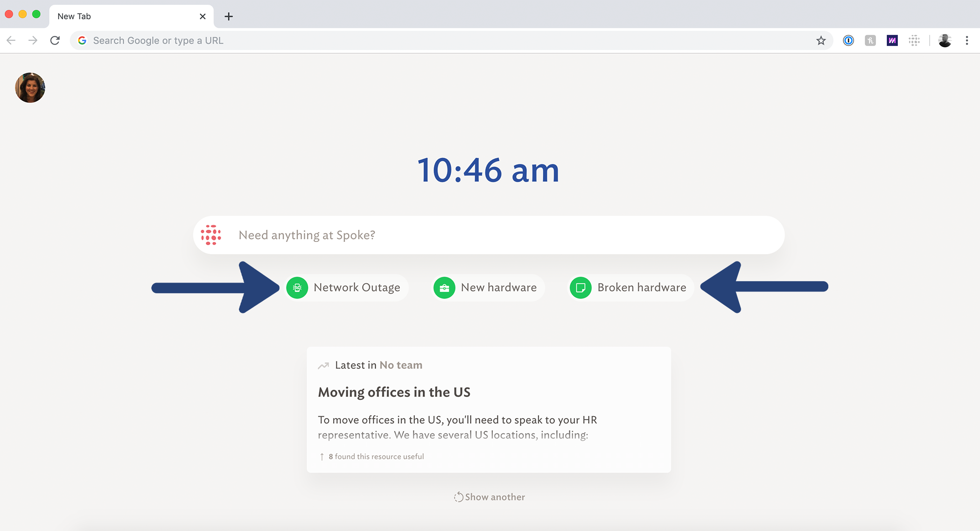Image resolution: width=980 pixels, height=531 pixels.
Task: Click the 'Need anything at Spoke?' field
Action: click(x=489, y=235)
